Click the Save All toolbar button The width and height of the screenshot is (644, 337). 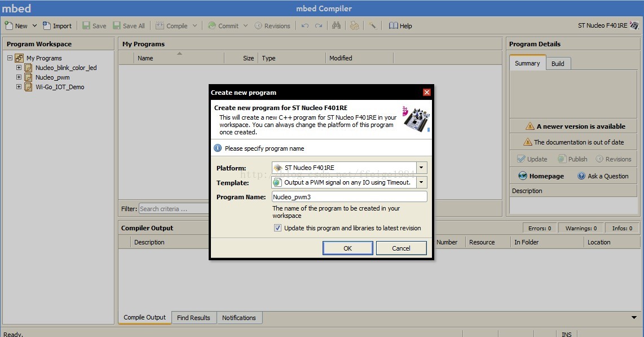[x=129, y=25]
